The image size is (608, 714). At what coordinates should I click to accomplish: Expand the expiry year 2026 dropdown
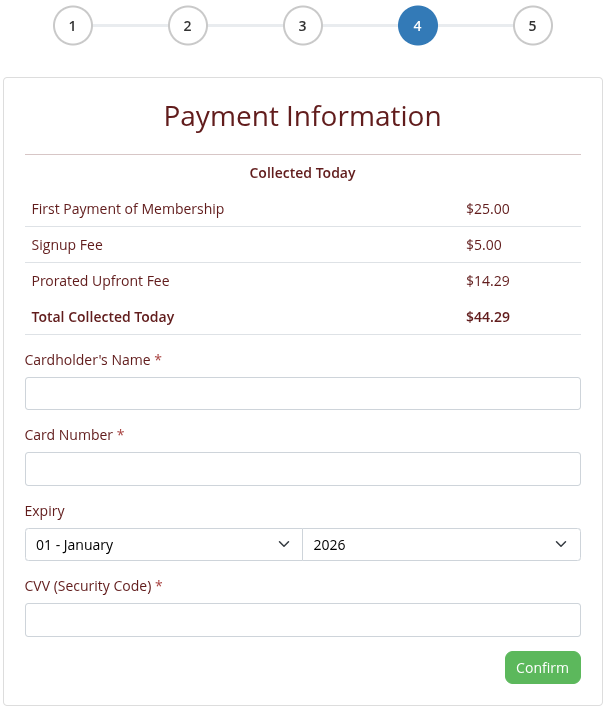[441, 545]
